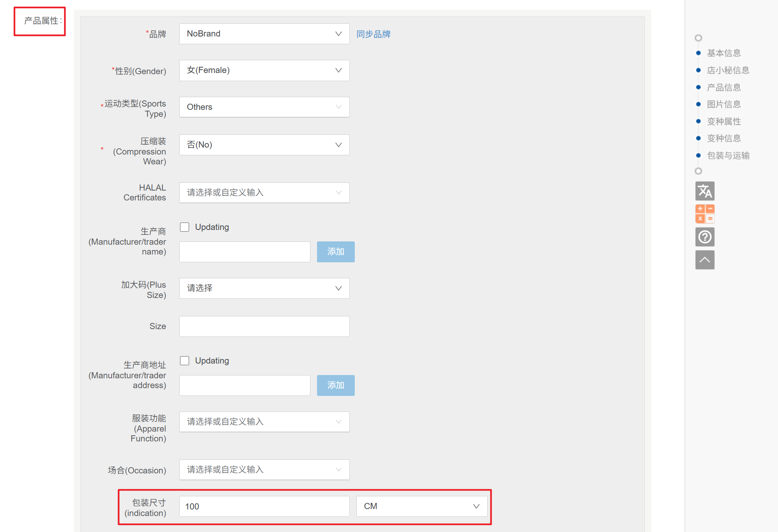Expand the Plus Size dropdown
778x532 pixels.
pyautogui.click(x=264, y=288)
